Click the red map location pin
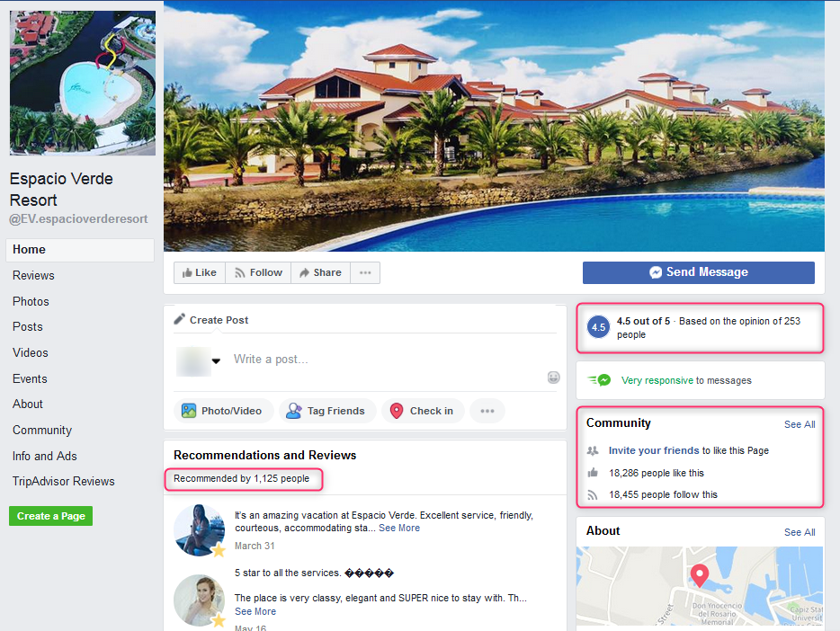 point(699,576)
